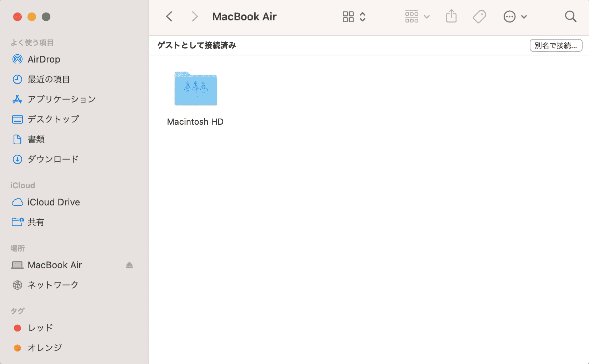
Task: Click the cloud icon beside iCloud Drive
Action: (x=17, y=202)
